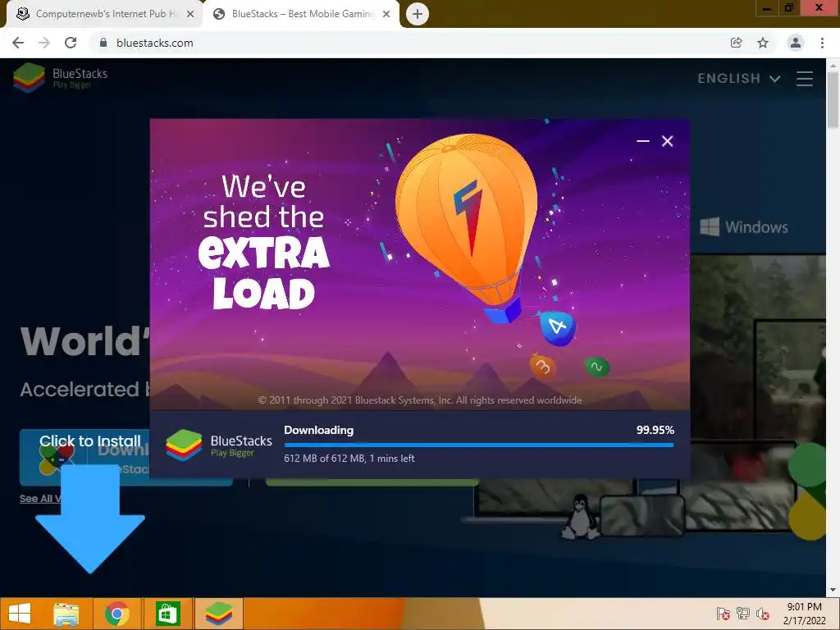Click scrollbar down arrow
The height and width of the screenshot is (630, 840).
click(833, 590)
